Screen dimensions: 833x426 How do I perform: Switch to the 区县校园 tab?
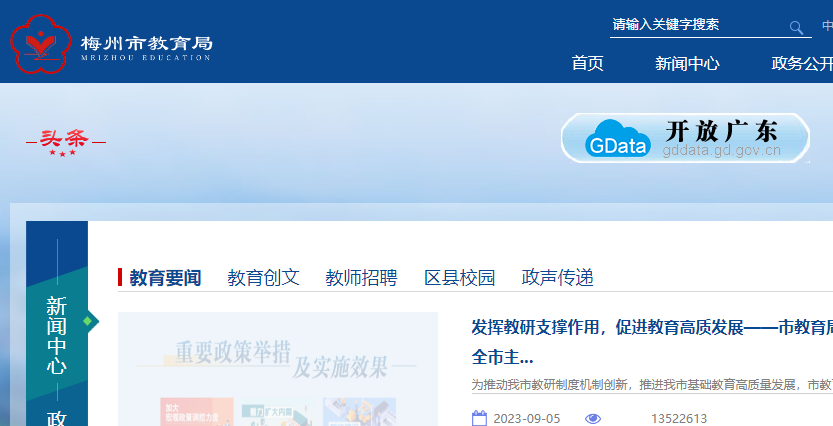coord(460,278)
